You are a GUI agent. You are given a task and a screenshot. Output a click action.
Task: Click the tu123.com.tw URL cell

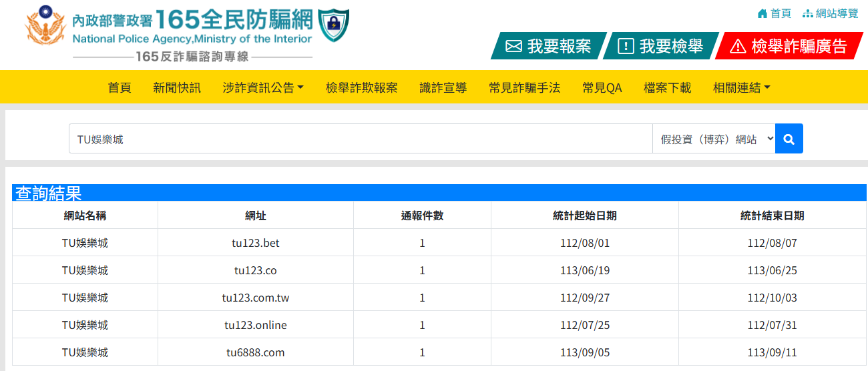[256, 298]
